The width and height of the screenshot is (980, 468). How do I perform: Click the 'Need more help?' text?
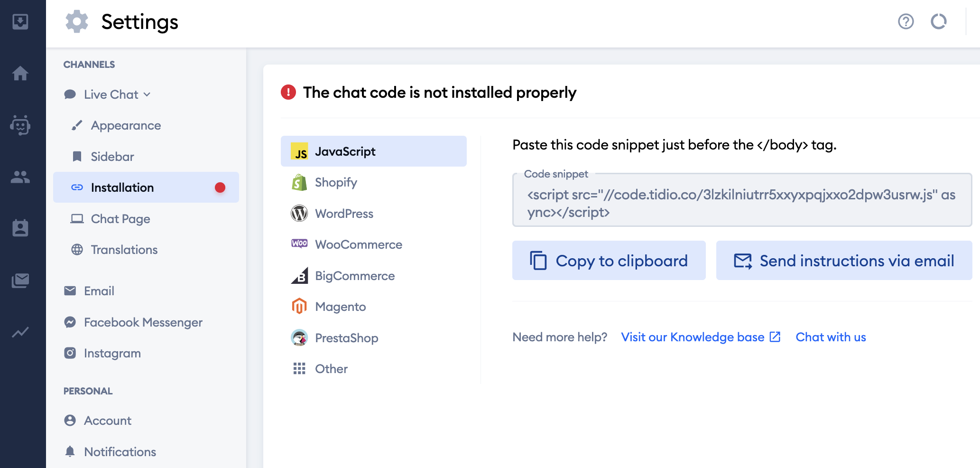coord(560,337)
